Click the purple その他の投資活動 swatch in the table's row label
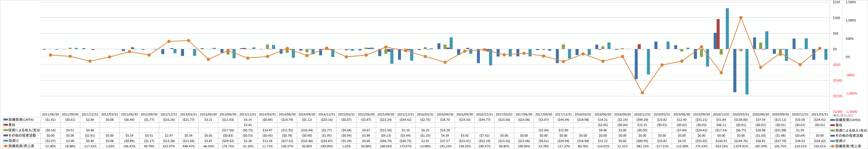 (x=5, y=136)
